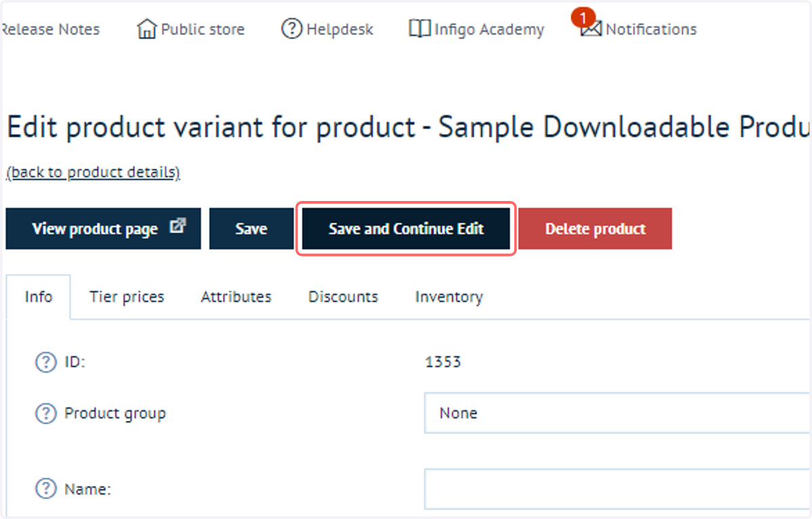The width and height of the screenshot is (812, 519).
Task: Click the help icon next to Name
Action: pyautogui.click(x=45, y=489)
